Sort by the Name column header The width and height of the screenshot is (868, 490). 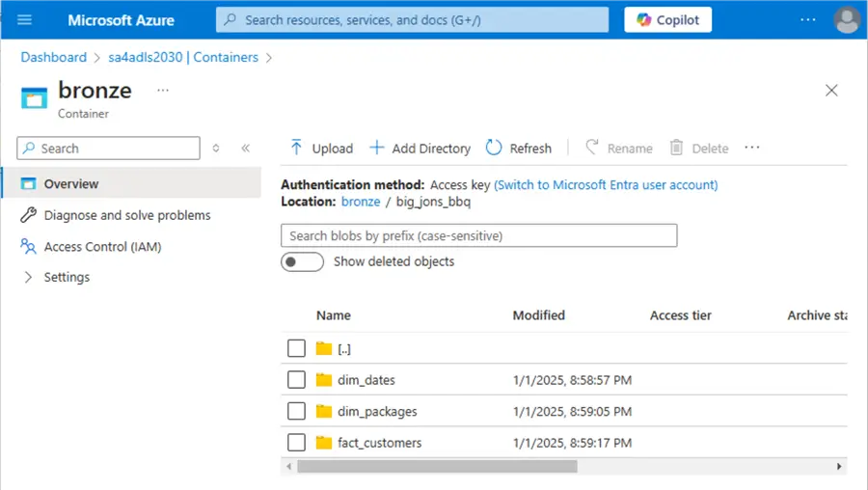pos(334,315)
